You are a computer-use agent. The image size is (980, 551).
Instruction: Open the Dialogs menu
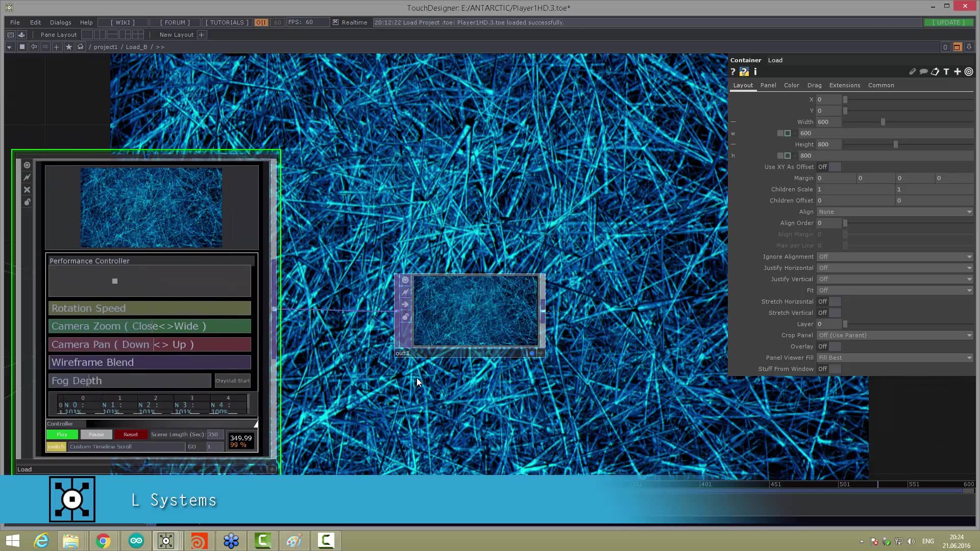point(60,22)
